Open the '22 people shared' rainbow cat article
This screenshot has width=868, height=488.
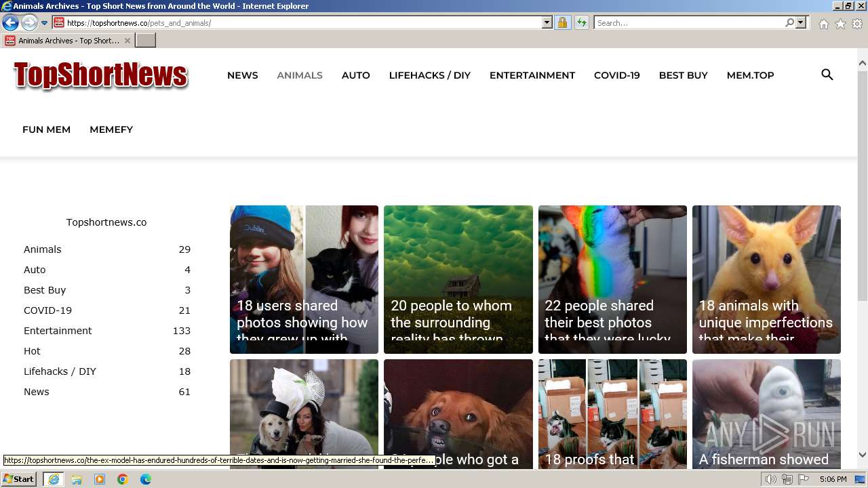tap(612, 279)
